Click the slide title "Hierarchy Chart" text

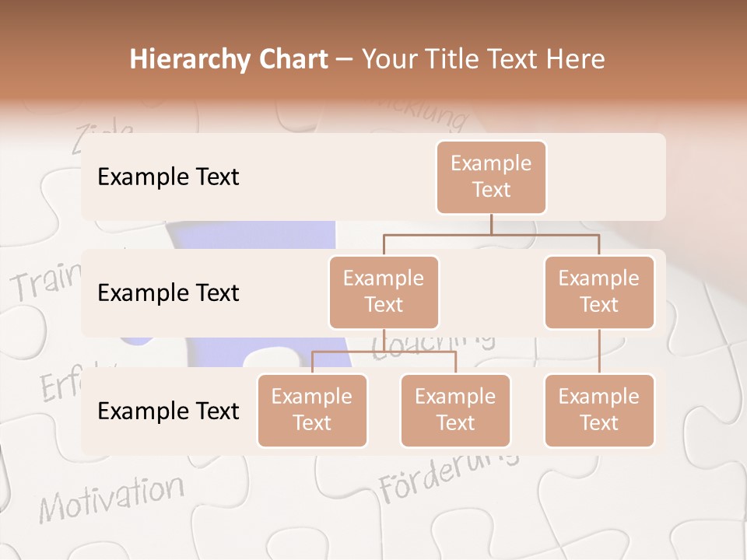coord(229,59)
